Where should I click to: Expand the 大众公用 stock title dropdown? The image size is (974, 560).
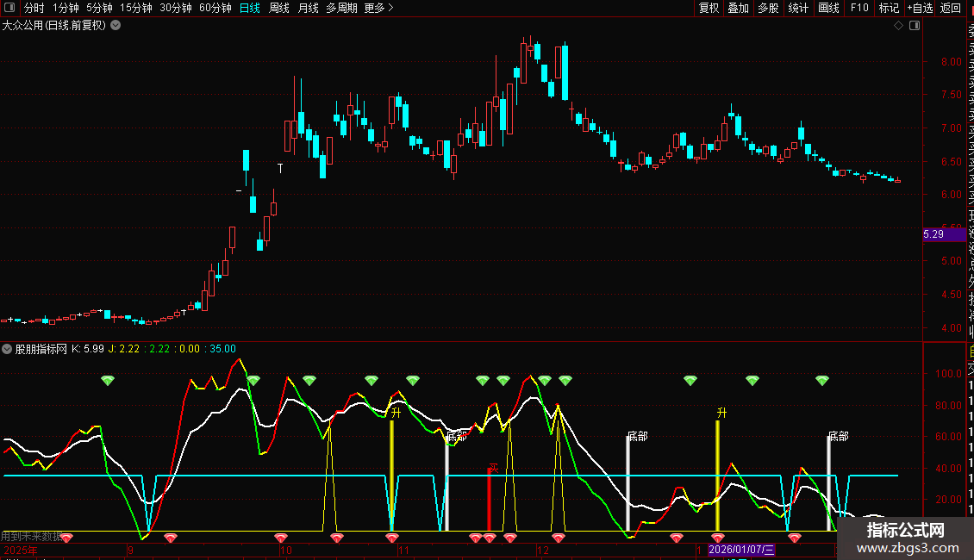pyautogui.click(x=116, y=26)
